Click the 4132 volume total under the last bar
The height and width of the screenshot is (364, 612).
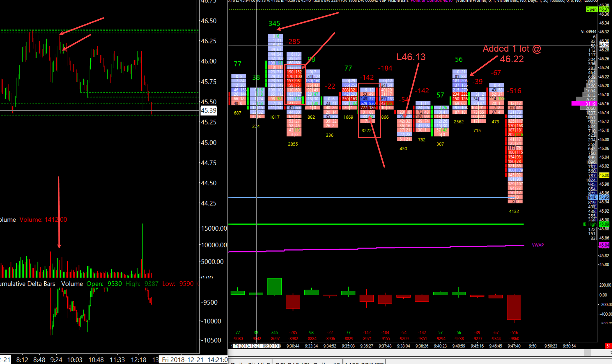point(514,211)
